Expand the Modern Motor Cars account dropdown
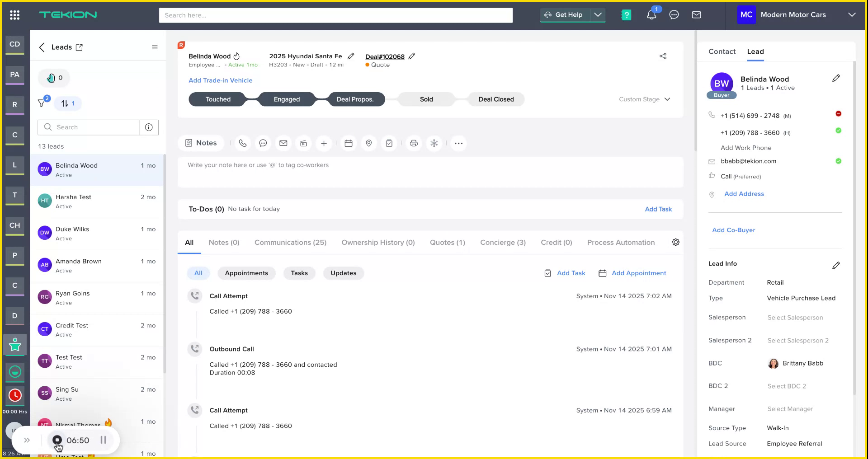Viewport: 868px width, 459px height. [x=852, y=14]
